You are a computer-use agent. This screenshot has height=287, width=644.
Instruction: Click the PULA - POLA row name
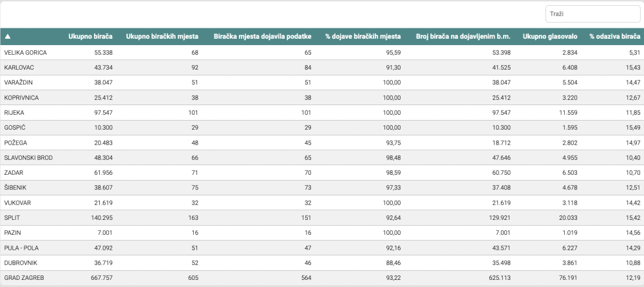pos(21,248)
